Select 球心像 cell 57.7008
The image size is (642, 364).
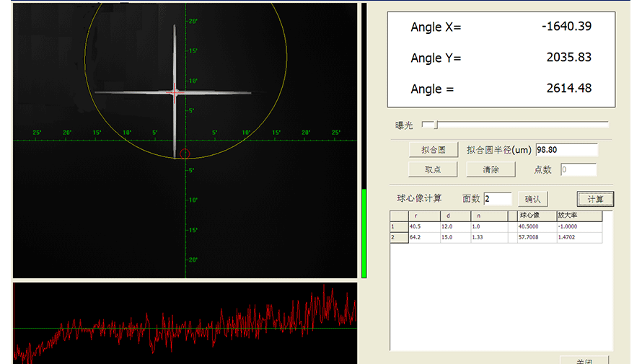pyautogui.click(x=537, y=237)
